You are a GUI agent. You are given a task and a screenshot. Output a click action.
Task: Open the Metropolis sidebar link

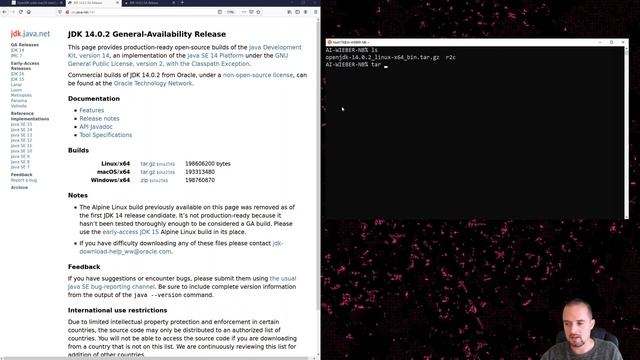[x=21, y=95]
